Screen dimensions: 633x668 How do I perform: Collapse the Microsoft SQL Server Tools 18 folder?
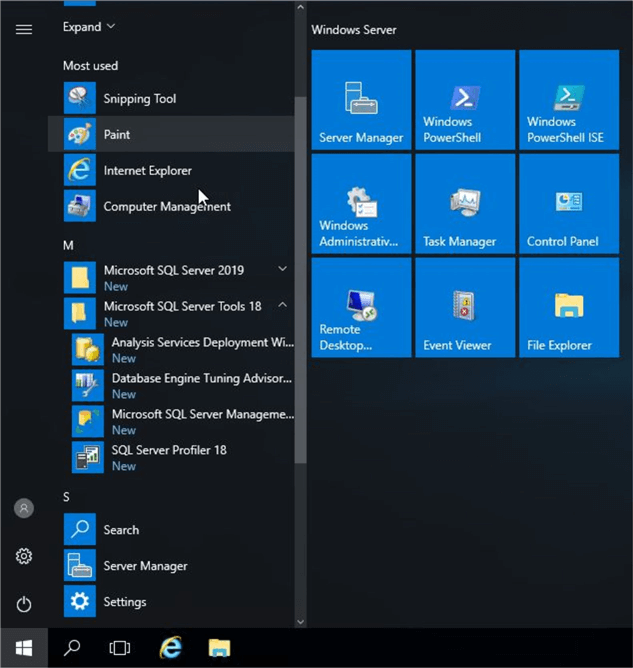(282, 305)
